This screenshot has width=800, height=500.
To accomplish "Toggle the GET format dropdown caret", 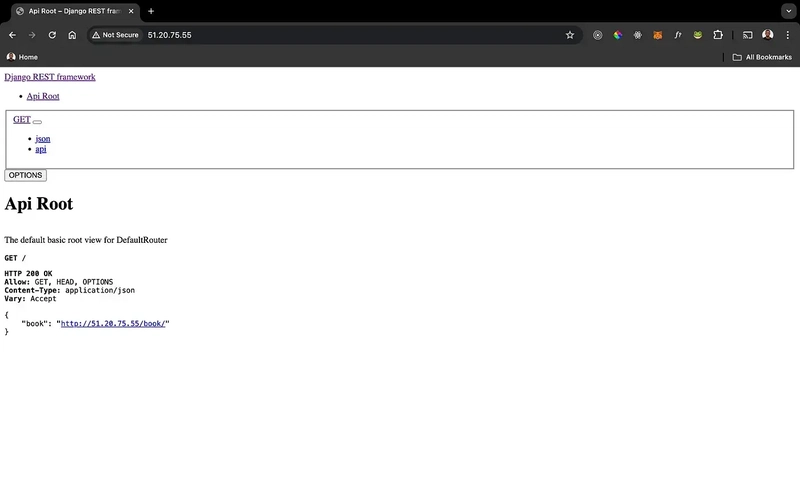I will pos(37,122).
